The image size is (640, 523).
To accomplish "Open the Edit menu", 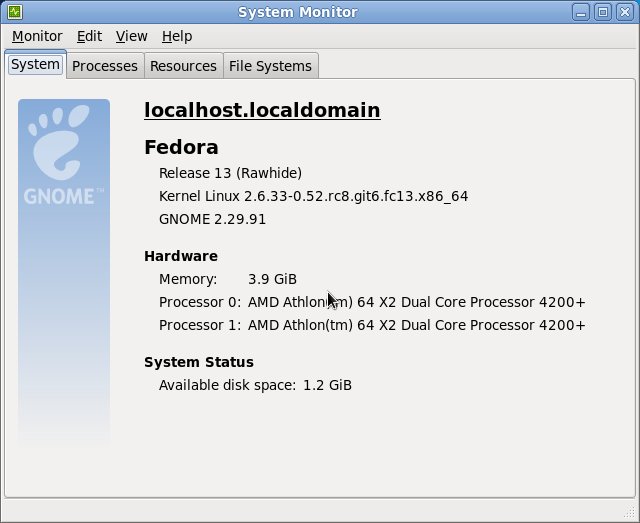I will click(89, 36).
